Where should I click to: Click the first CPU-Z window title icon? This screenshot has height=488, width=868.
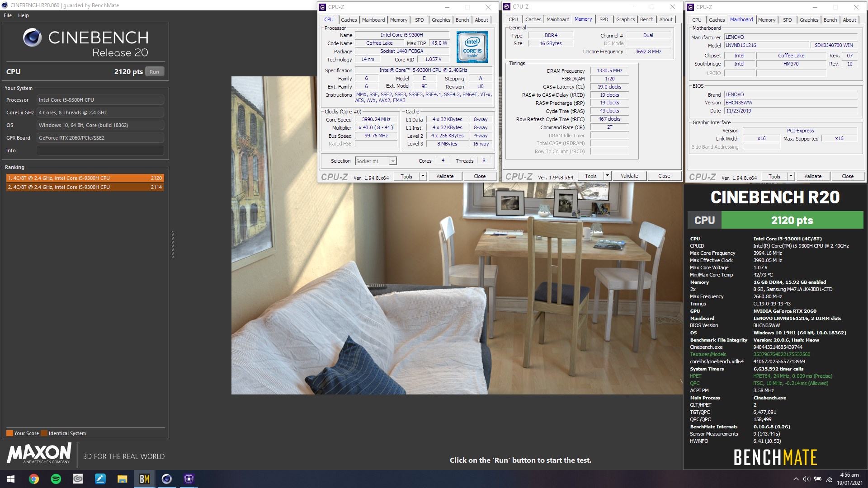point(322,7)
